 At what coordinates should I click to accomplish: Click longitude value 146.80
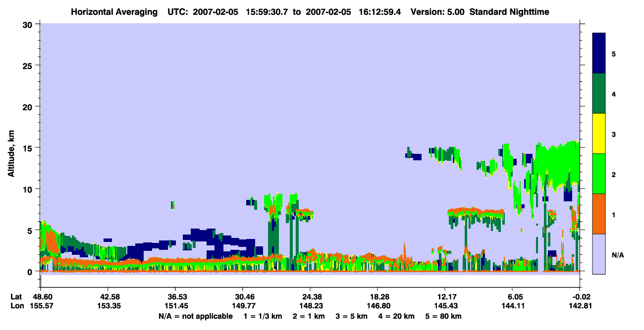tap(377, 306)
